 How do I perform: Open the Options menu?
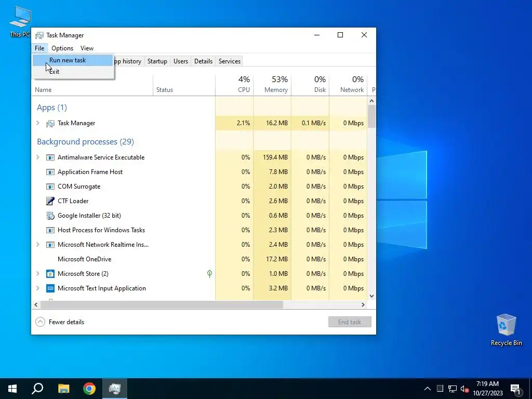(62, 48)
